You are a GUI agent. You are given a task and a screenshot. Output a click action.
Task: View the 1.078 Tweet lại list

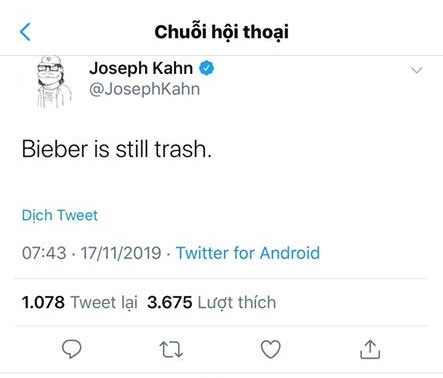[80, 303]
